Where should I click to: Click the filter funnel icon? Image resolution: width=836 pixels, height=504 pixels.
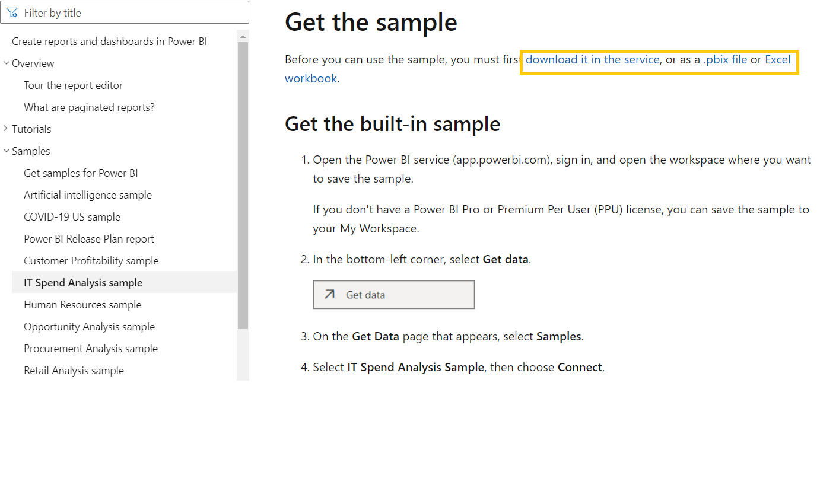pyautogui.click(x=12, y=12)
